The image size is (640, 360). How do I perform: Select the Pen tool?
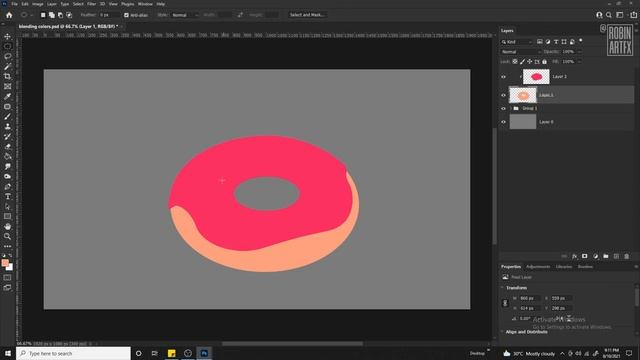point(7,187)
